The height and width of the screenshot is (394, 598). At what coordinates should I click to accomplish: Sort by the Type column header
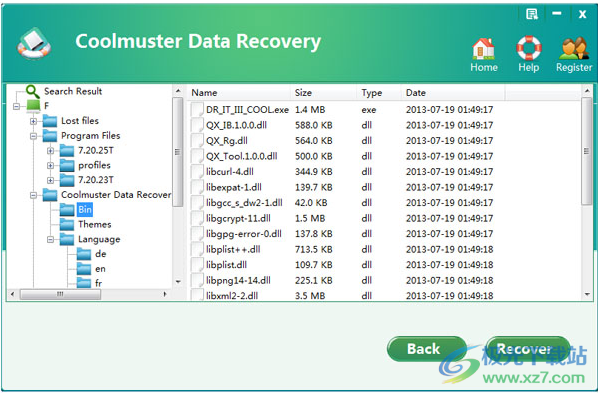379,93
